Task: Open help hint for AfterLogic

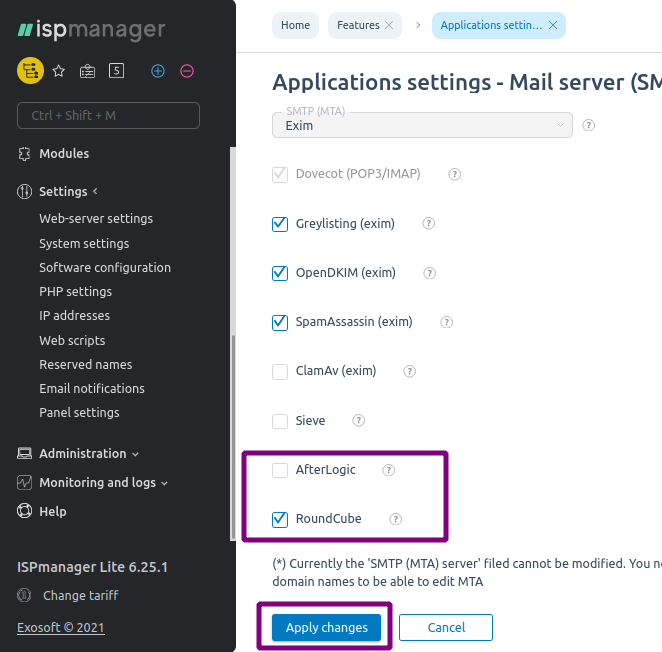Action: tap(388, 470)
